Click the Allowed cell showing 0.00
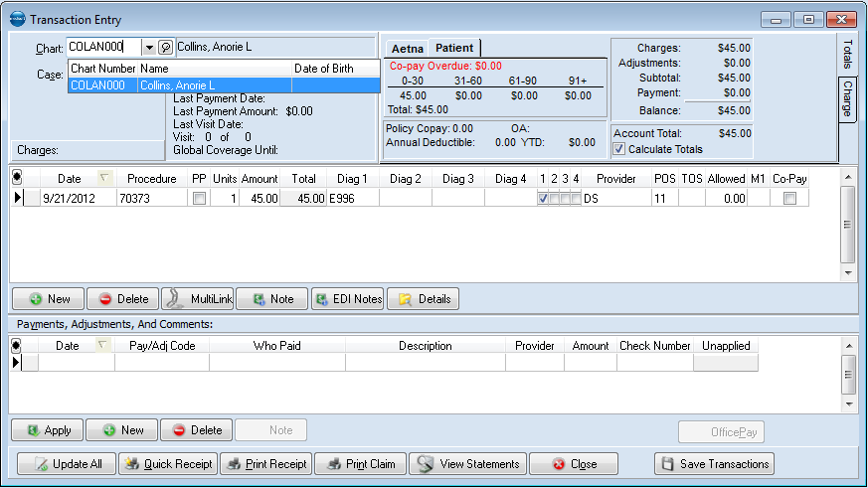 click(726, 198)
